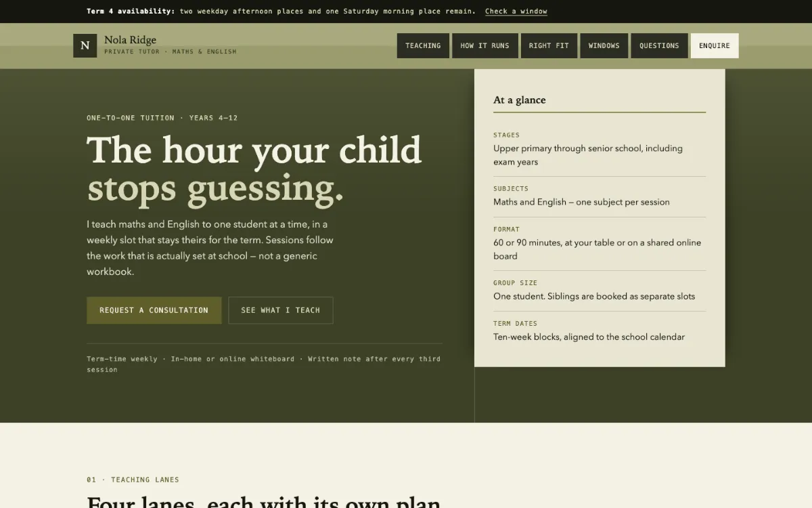Screen dimensions: 812x508
Task: Select the 'At a glance' heading
Action: [520, 100]
